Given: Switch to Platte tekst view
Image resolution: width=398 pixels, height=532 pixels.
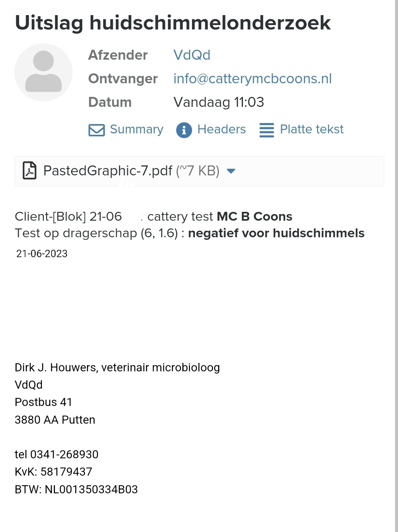Looking at the screenshot, I should pos(312,129).
